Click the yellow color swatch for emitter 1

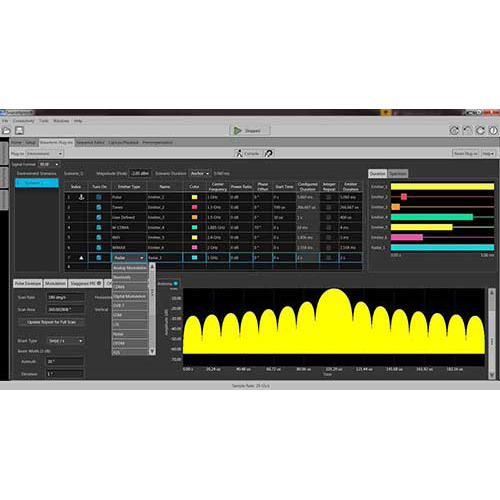(x=194, y=197)
